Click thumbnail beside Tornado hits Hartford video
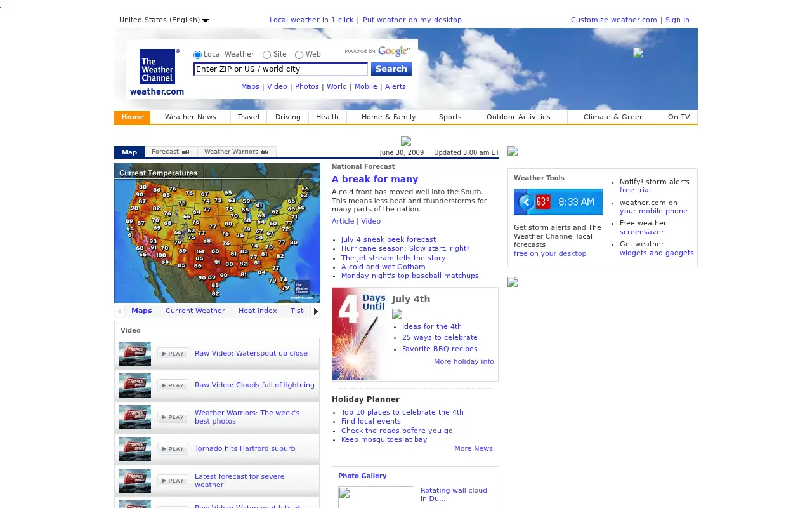The image size is (812, 508). coord(134,449)
